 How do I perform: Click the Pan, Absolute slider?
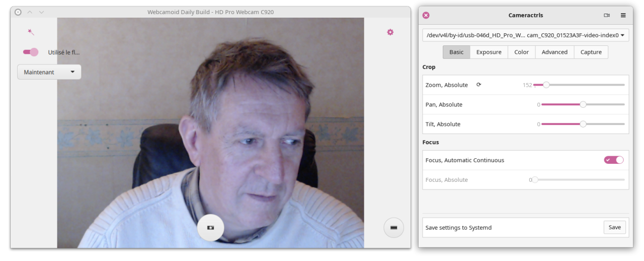click(583, 104)
